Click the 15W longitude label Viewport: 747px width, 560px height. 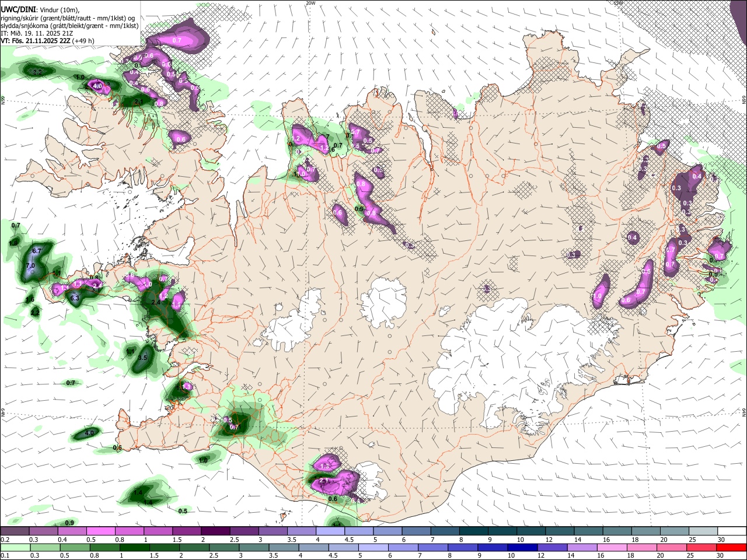click(618, 3)
